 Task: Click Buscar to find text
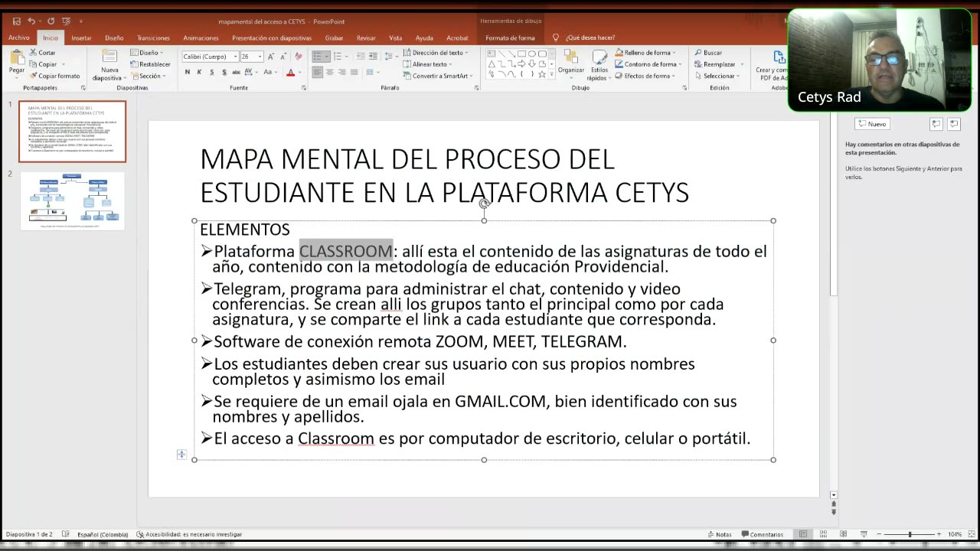click(x=708, y=53)
